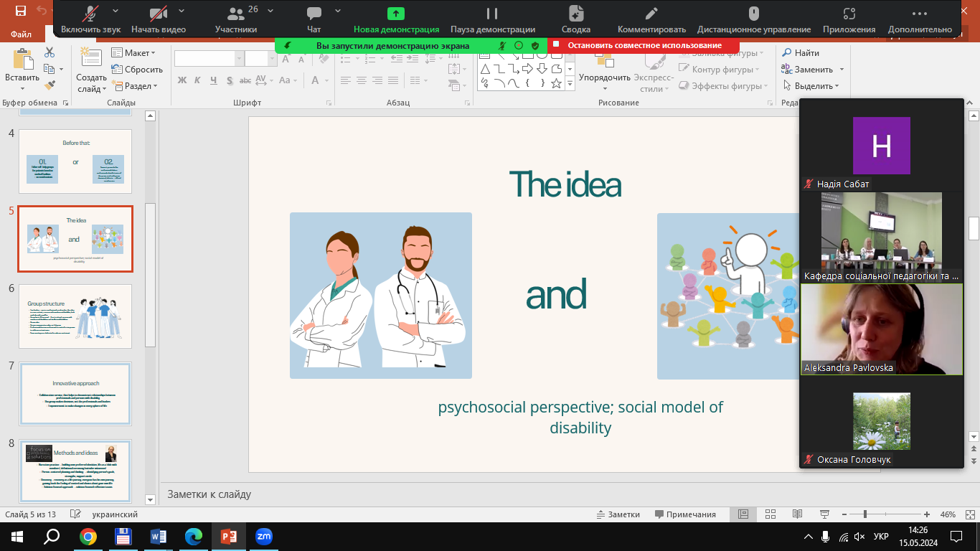Start slideshow from status bar icon
The image size is (980, 551).
click(824, 514)
